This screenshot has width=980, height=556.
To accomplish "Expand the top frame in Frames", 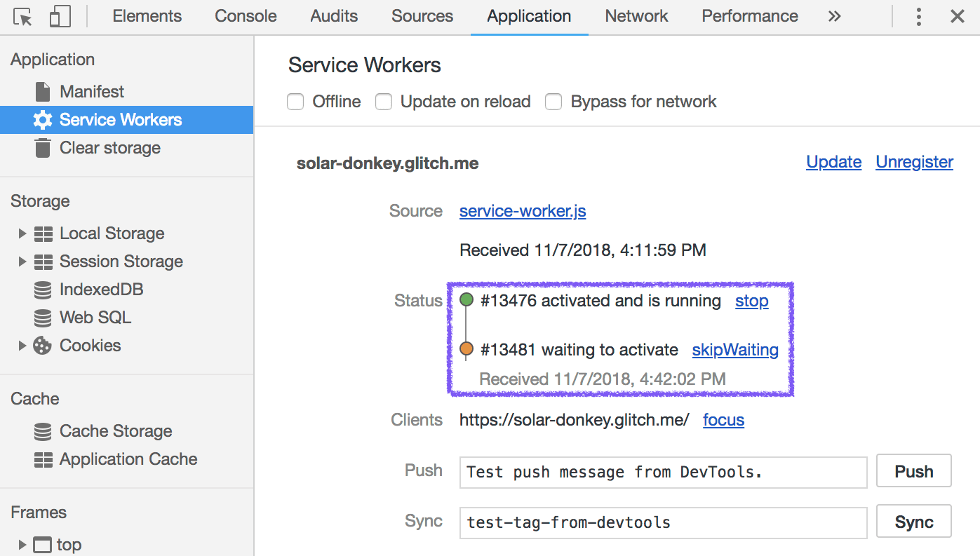I will click(x=22, y=544).
